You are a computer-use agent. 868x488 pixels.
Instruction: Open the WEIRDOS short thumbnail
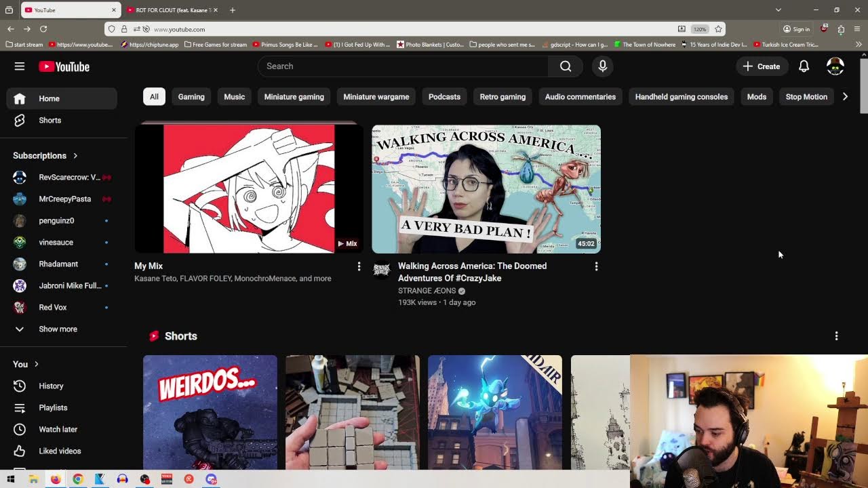click(210, 412)
